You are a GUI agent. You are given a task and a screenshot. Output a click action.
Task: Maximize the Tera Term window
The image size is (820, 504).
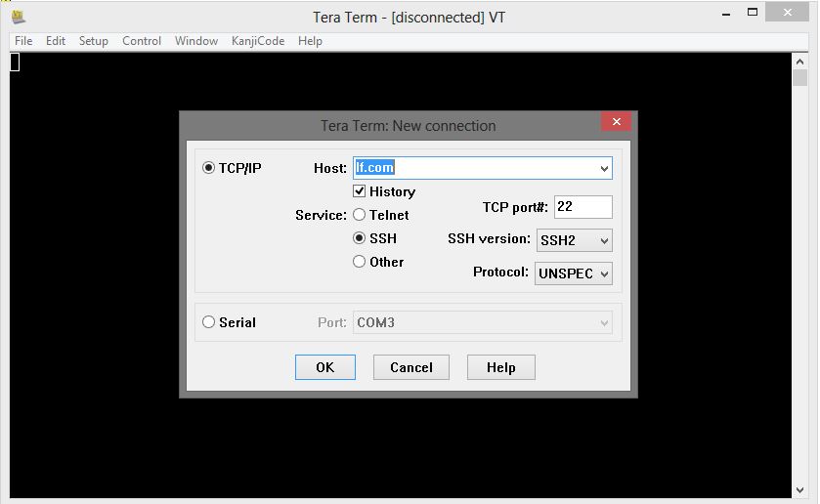752,12
